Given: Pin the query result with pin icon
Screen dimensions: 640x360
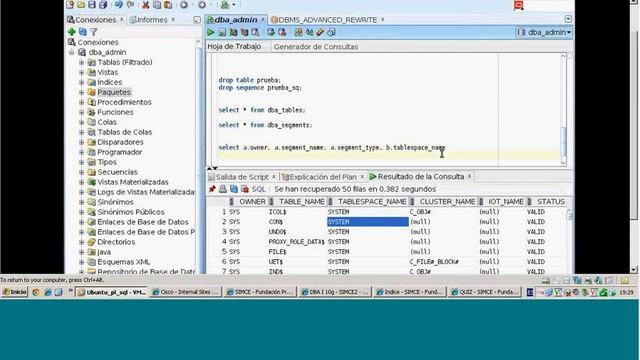Looking at the screenshot, I should [212, 189].
